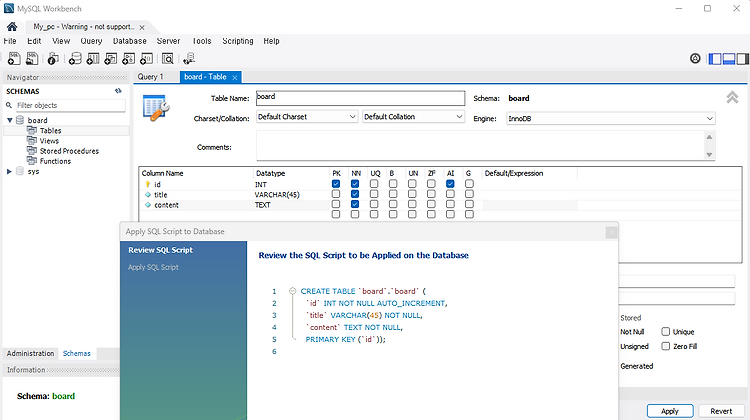The width and height of the screenshot is (750, 420).
Task: Close Apply SQL Script dialog
Action: [611, 232]
